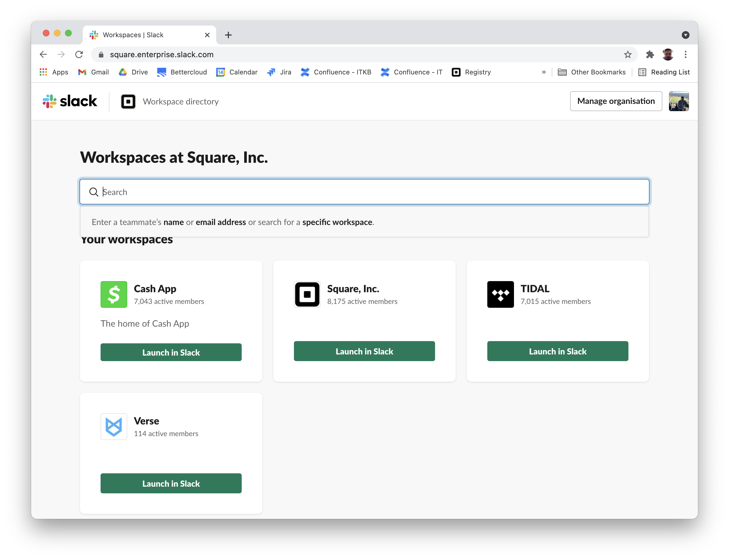The image size is (729, 560).
Task: Click the Square, Inc. workspace title
Action: 353,289
